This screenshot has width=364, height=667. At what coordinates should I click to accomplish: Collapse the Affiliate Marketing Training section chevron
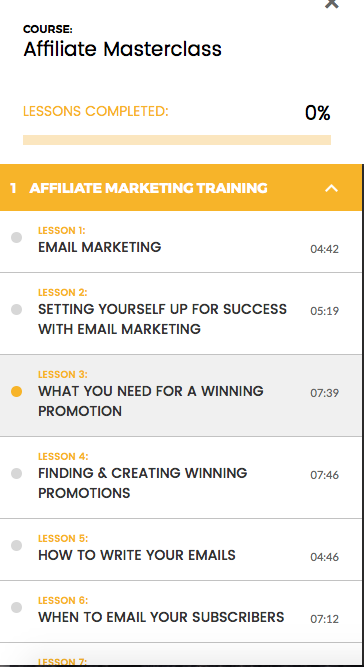pyautogui.click(x=331, y=188)
